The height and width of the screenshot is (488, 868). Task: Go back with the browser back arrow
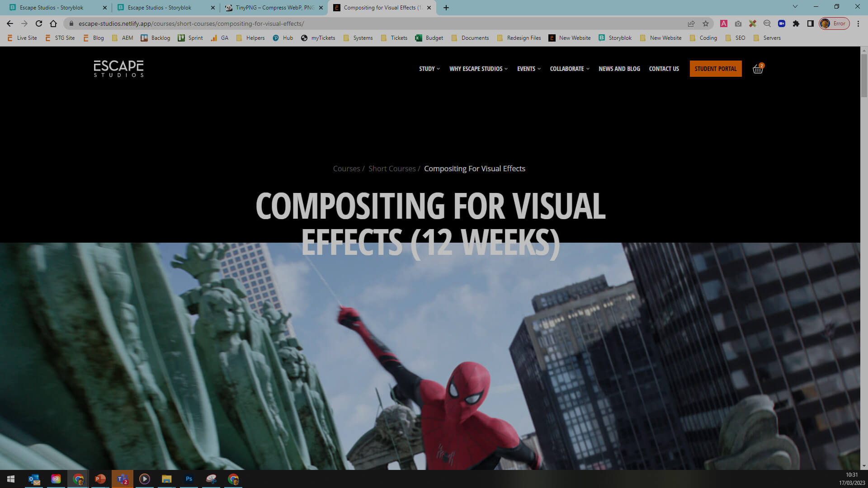(10, 23)
